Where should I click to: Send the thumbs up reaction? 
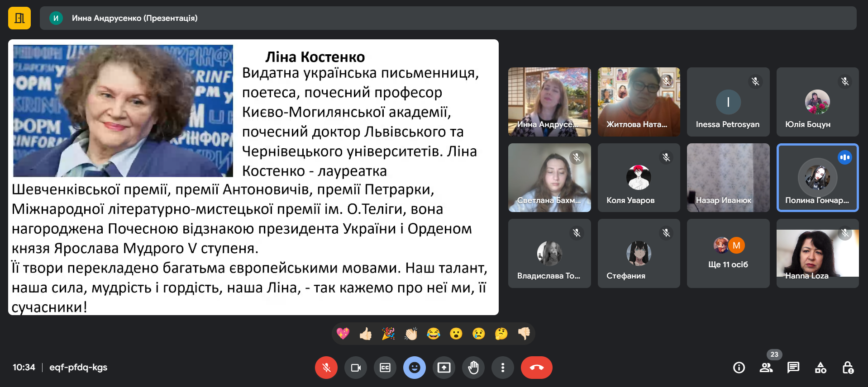366,334
